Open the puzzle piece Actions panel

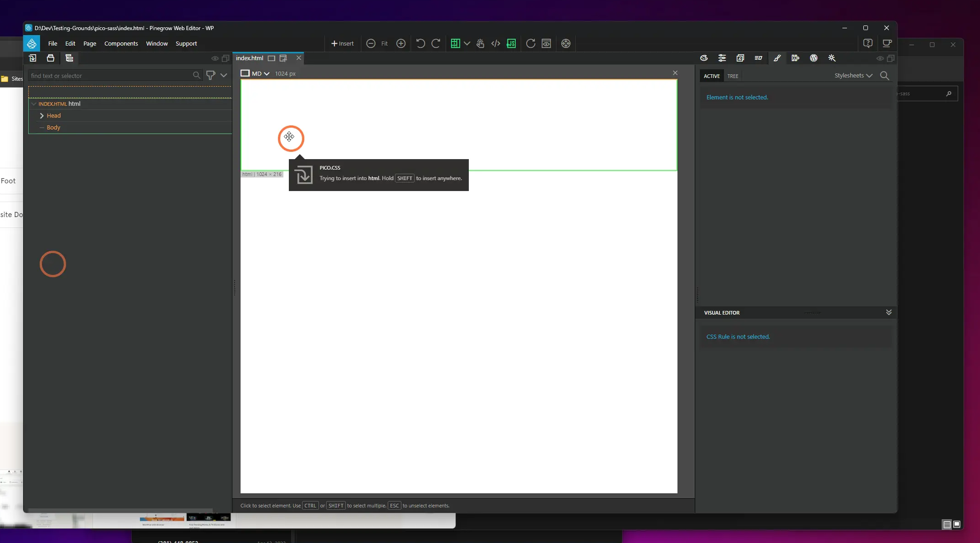click(x=795, y=58)
